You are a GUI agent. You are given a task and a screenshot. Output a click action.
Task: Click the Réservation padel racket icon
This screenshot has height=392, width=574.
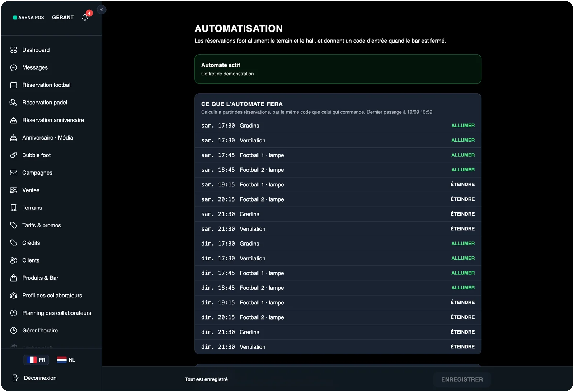[14, 103]
